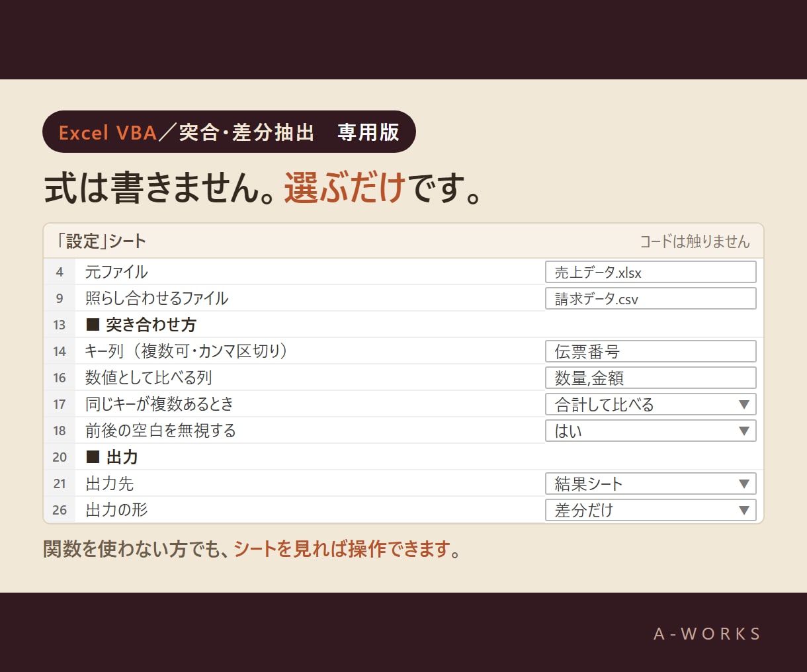Select row number 21
Image resolution: width=807 pixels, height=672 pixels.
point(60,483)
